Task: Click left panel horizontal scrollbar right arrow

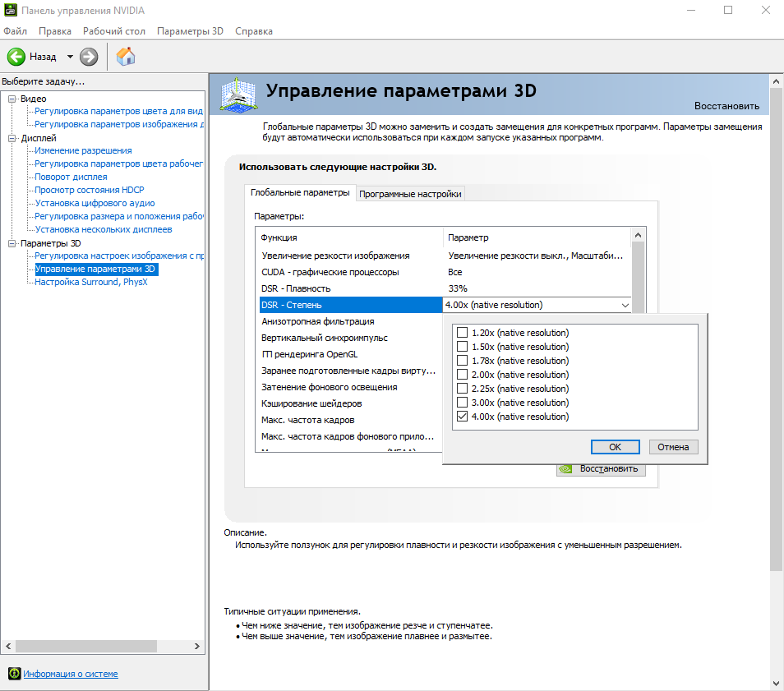Action: pos(197,646)
